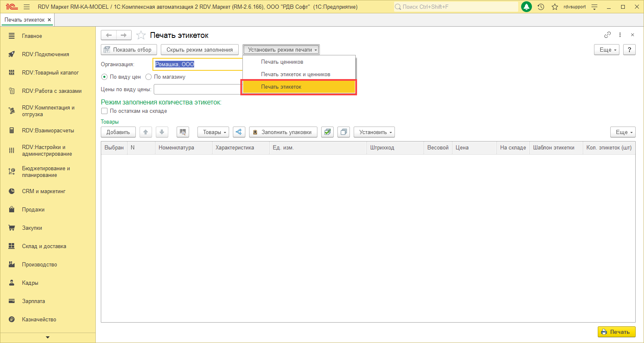Click the Добавить button
This screenshot has height=343, width=644.
tap(118, 132)
